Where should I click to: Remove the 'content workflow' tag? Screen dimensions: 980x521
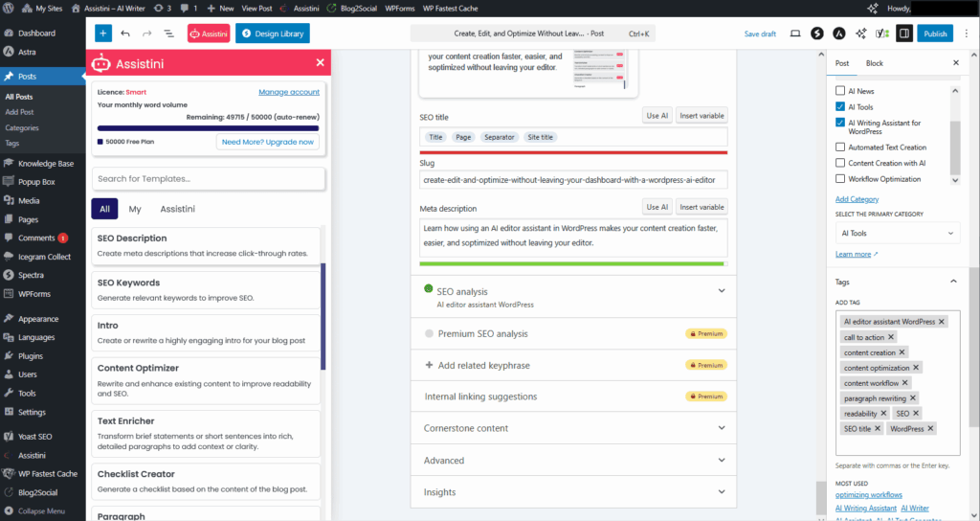[x=905, y=383]
